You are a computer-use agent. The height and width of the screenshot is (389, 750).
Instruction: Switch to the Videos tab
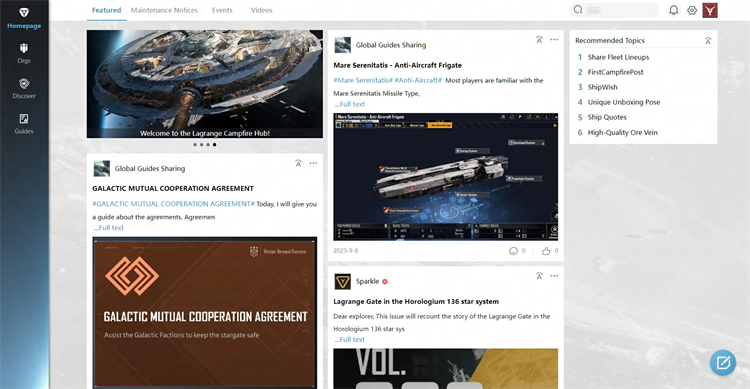pyautogui.click(x=262, y=10)
